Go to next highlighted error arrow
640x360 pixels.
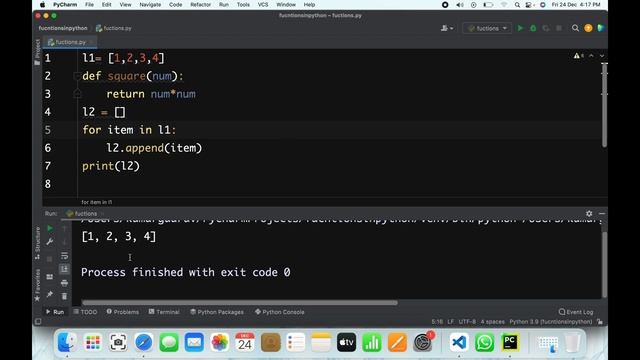click(602, 56)
